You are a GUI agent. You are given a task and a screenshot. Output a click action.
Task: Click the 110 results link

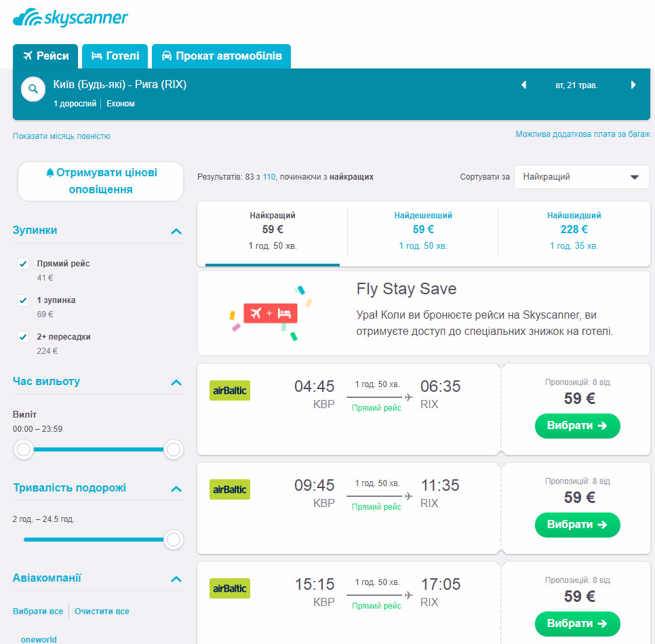[x=269, y=177]
